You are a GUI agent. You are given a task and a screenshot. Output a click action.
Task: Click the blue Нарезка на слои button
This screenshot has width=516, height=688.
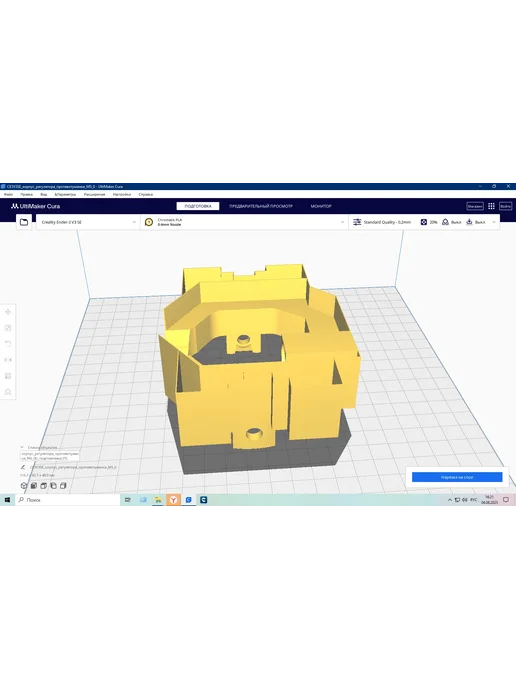[457, 477]
